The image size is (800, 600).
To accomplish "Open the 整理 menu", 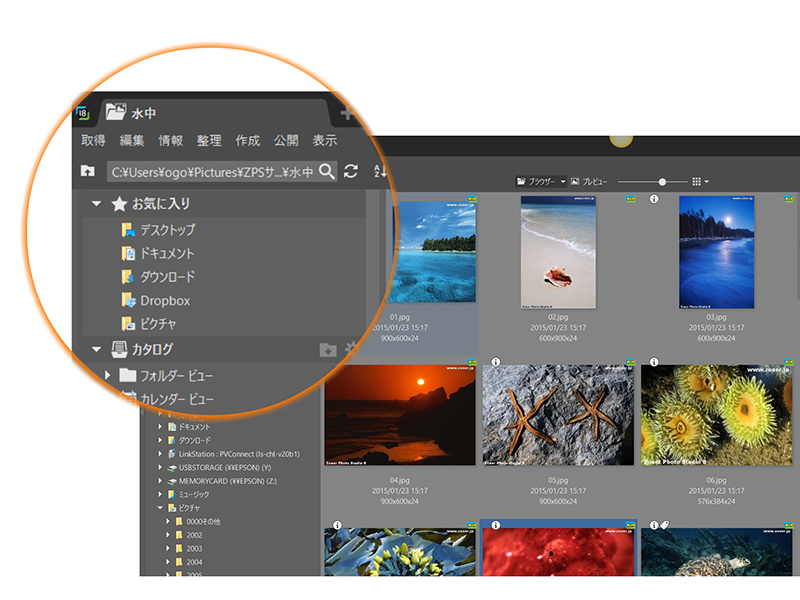I will (x=209, y=140).
